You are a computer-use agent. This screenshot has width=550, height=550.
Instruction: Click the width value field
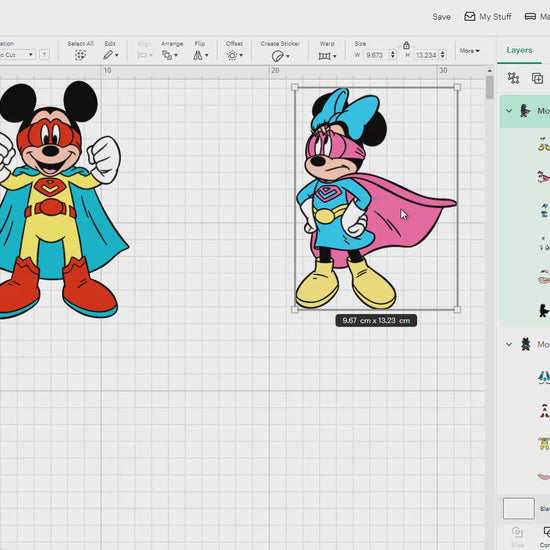click(x=376, y=55)
